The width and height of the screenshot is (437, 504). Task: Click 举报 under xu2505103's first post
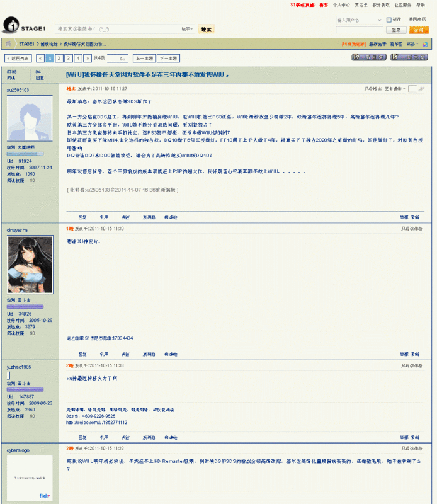coord(404,217)
